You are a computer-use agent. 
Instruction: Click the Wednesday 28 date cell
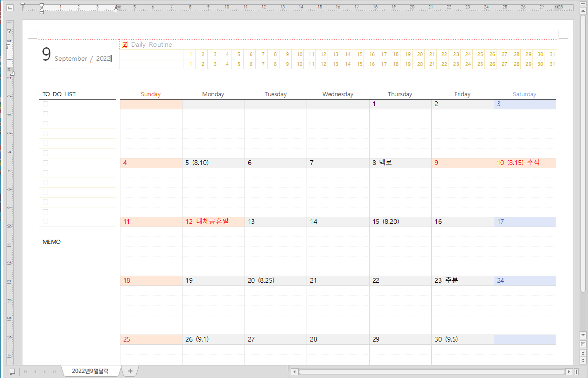(338, 340)
